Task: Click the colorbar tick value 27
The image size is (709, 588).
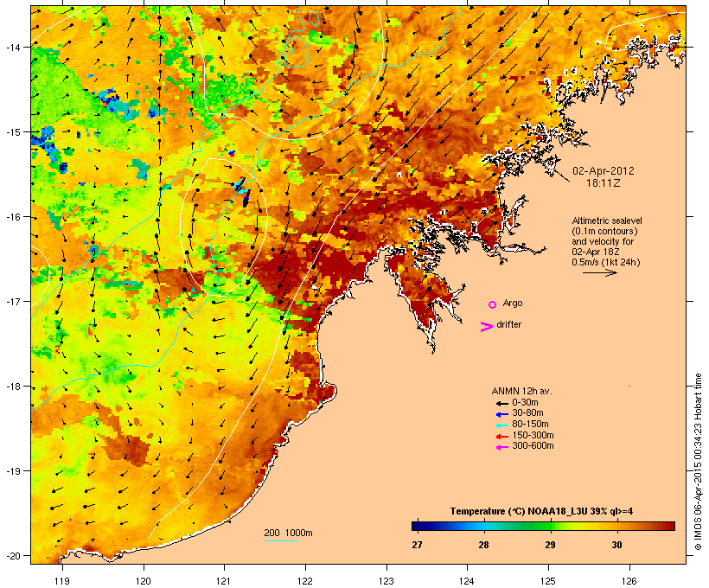Action: point(417,545)
